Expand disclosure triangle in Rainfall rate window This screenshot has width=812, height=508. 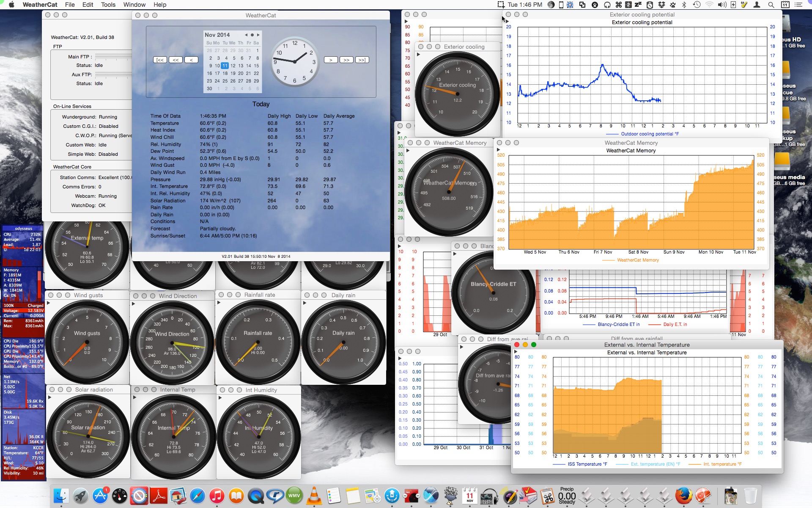click(219, 303)
